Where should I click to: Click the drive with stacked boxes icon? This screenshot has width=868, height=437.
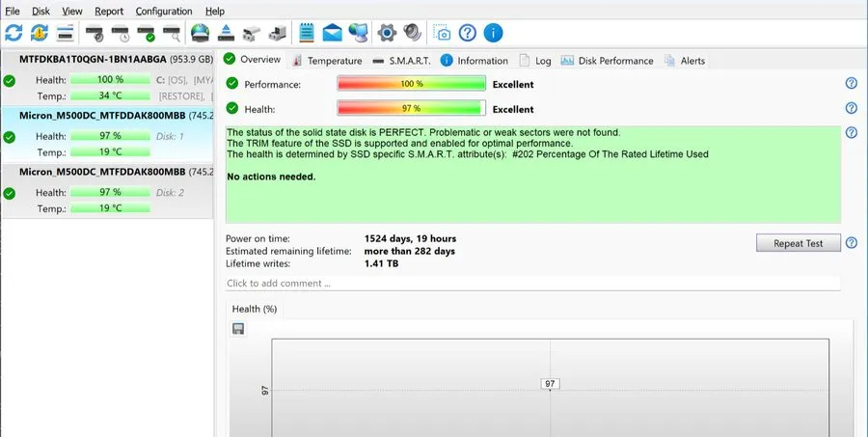(x=278, y=33)
